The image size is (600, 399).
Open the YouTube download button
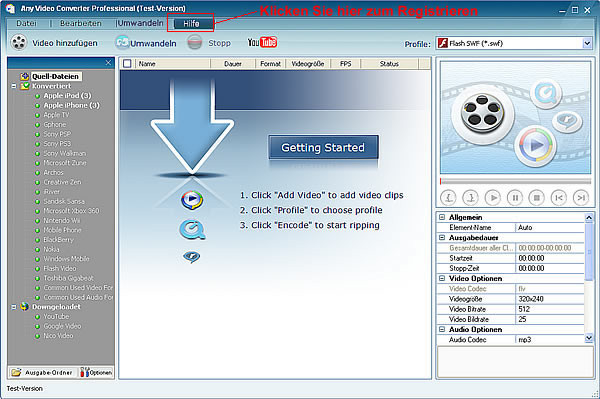pos(262,42)
